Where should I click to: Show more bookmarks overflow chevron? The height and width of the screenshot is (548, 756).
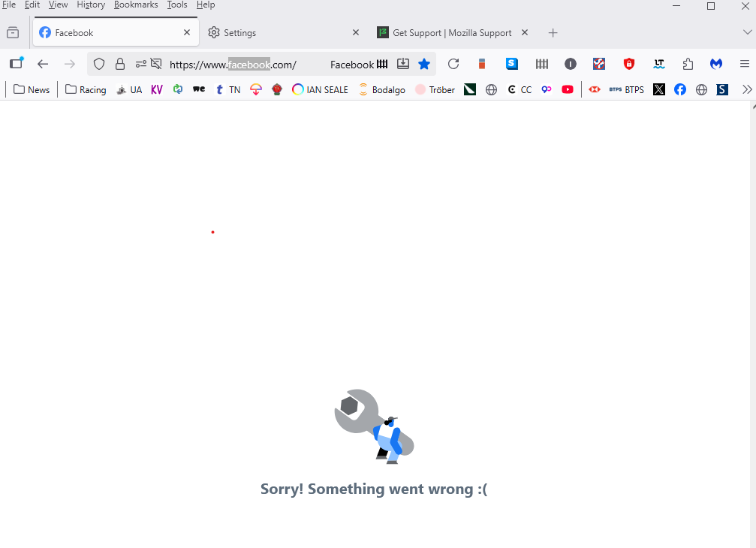tap(747, 89)
